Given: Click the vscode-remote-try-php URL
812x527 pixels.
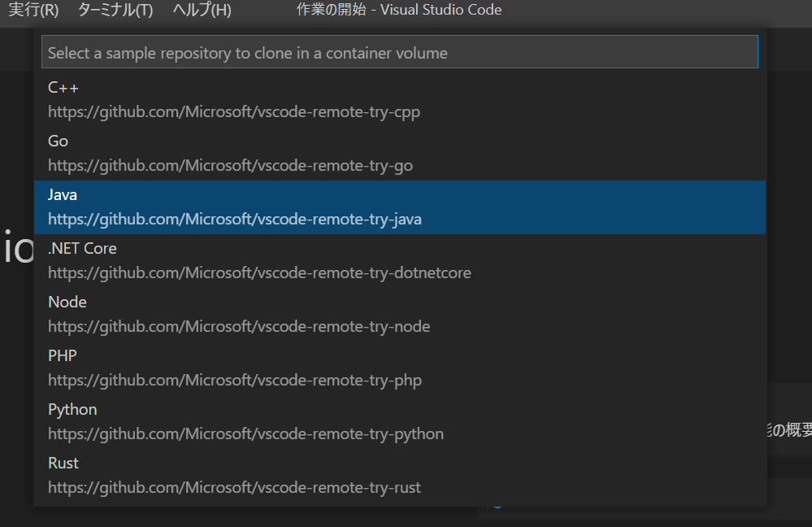Looking at the screenshot, I should (235, 381).
